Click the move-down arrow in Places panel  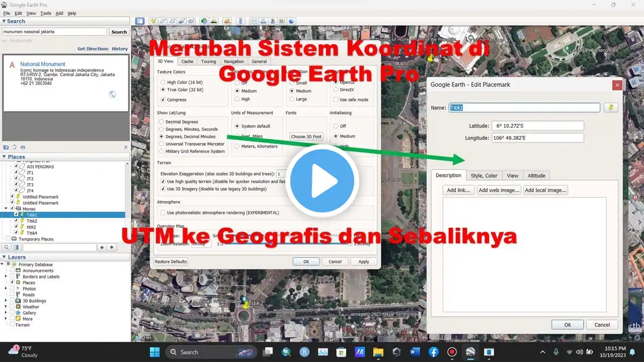point(112,247)
